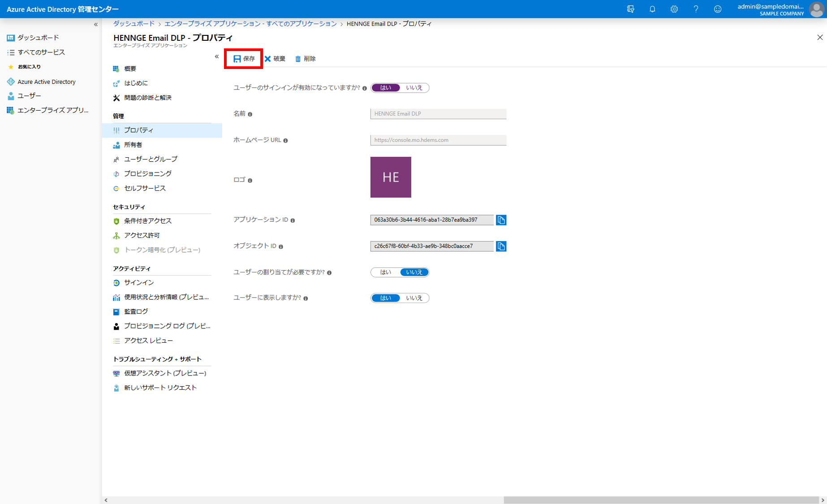Click info icon next to ユーザーの割り当てが必要ですか
The height and width of the screenshot is (504, 827).
(329, 273)
